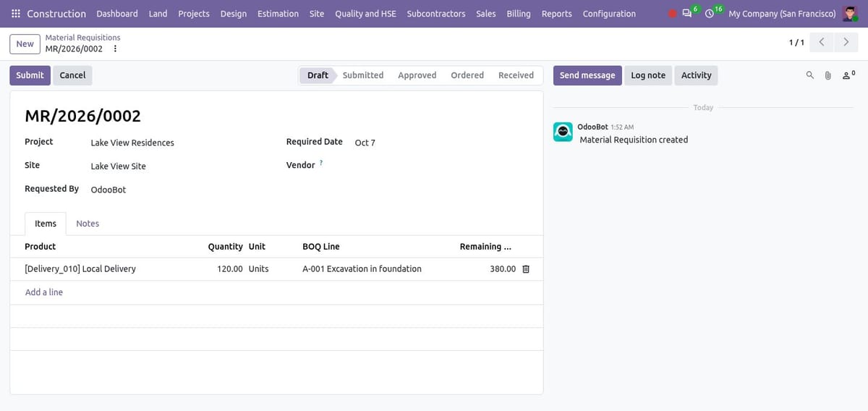Open the Reports menu

557,14
